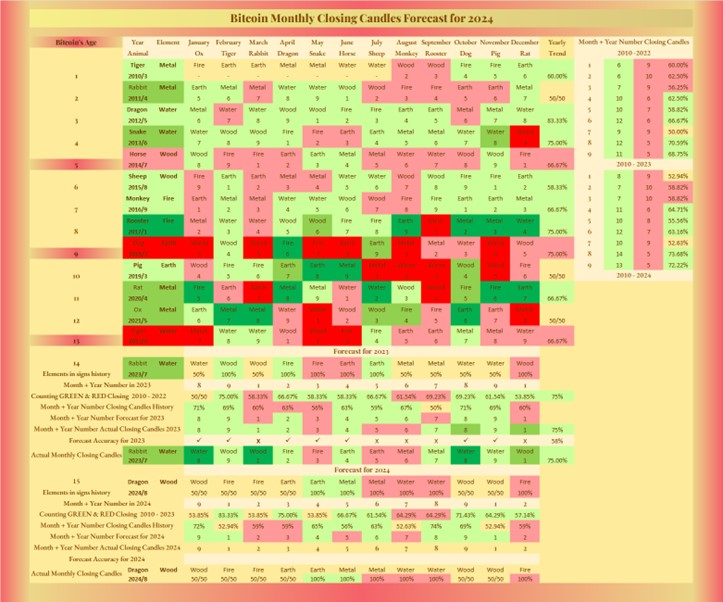Viewport: 723px width, 602px height.
Task: Select the Forecast Accuracy for 2023 label
Action: click(x=107, y=440)
